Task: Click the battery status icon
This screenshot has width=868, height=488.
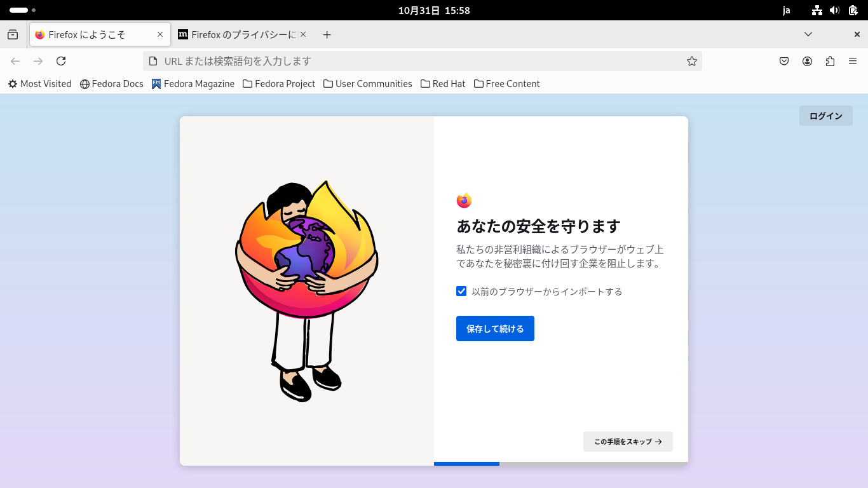Action: coord(853,10)
